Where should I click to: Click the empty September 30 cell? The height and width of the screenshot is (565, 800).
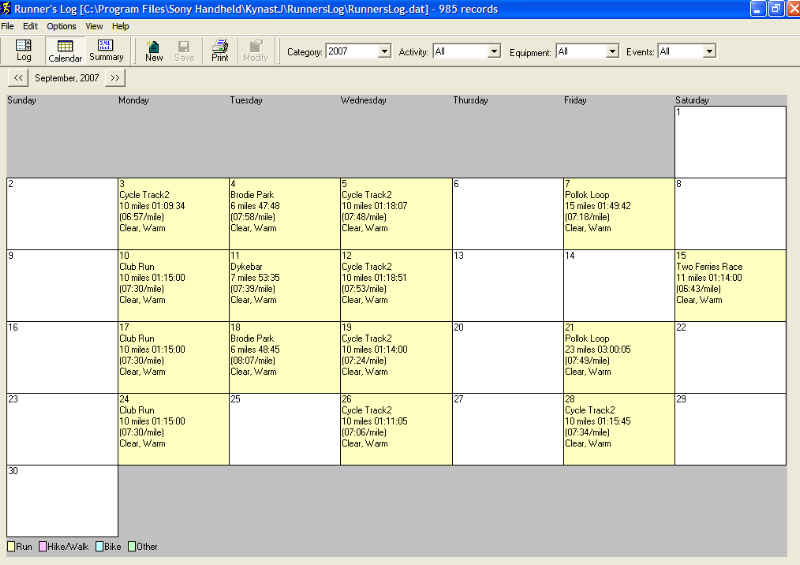pos(62,501)
